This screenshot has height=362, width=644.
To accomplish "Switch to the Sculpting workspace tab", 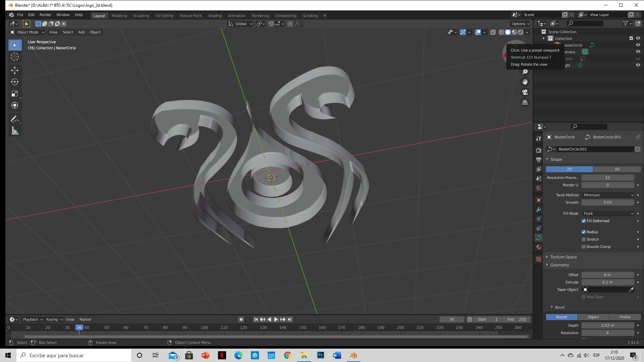I will [x=141, y=16].
